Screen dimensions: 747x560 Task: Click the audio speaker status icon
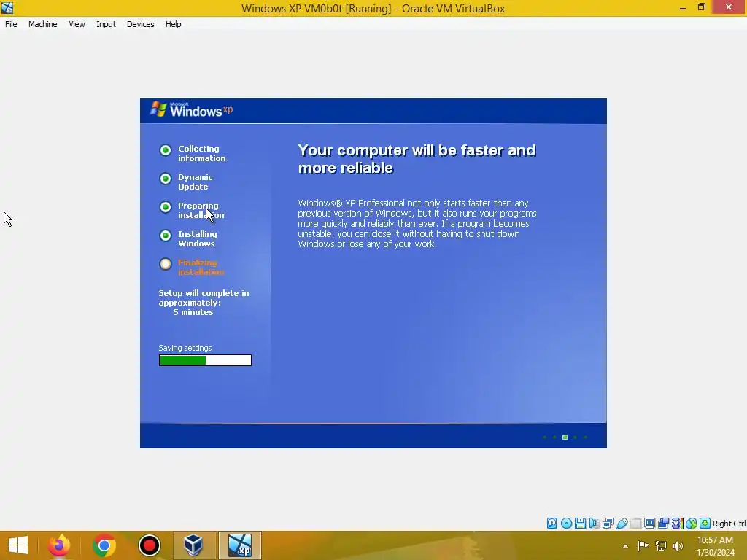coord(594,524)
